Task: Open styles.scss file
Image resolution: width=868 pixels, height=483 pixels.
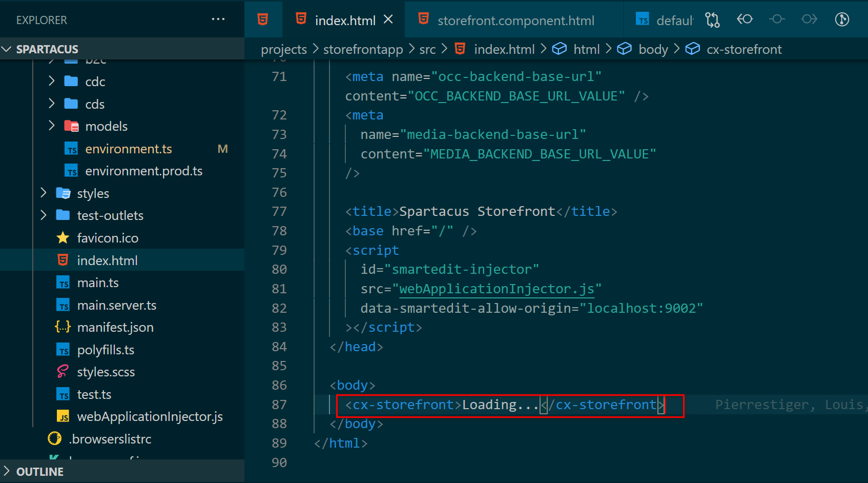Action: pyautogui.click(x=106, y=372)
